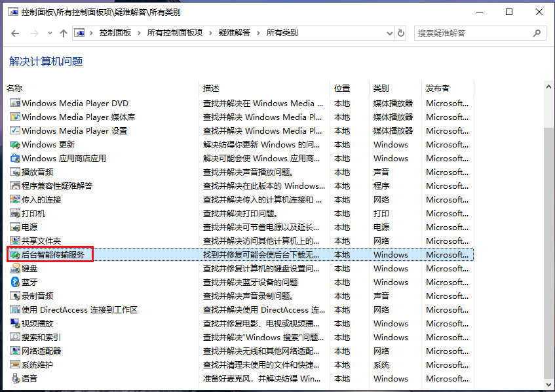Viewport: 555px width, 392px height.
Task: Expand chevron after 控制面板 breadcrumb
Action: point(139,33)
